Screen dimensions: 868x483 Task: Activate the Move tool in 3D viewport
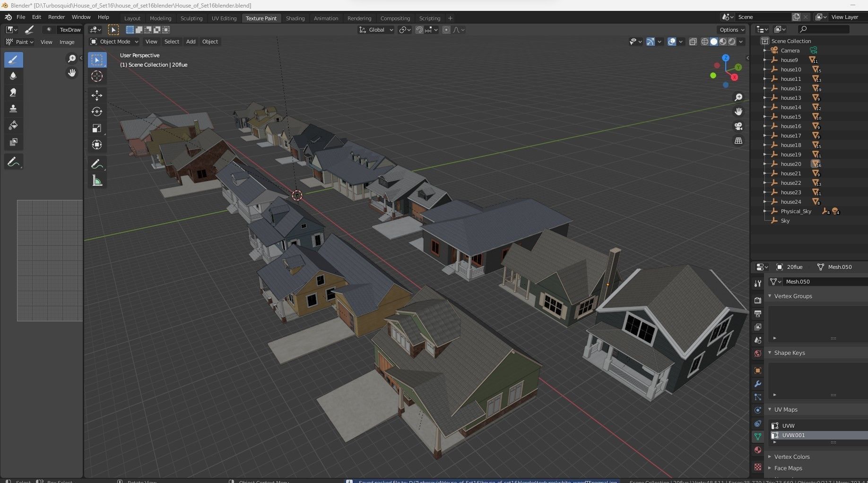click(x=97, y=95)
